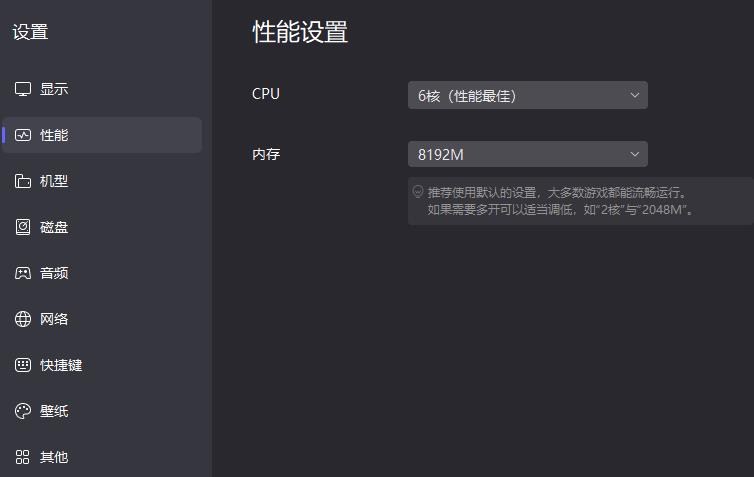
Task: Select the 快捷键 label in the sidebar
Action: click(x=61, y=365)
